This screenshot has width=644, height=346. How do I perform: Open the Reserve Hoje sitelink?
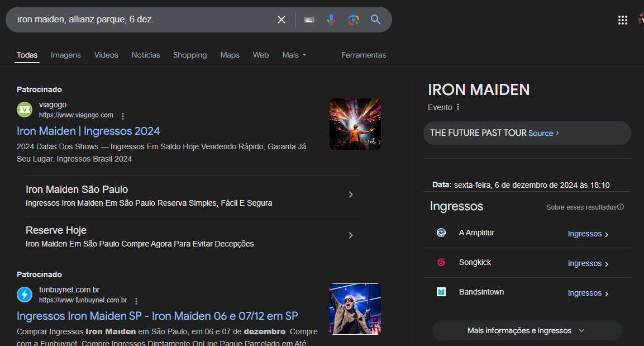tap(56, 230)
